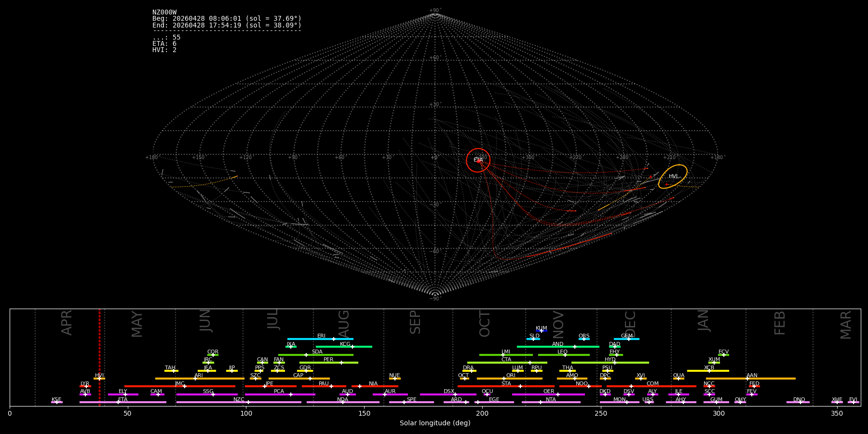Select the LYR shower marker
The image size is (868, 434).
pos(86,386)
